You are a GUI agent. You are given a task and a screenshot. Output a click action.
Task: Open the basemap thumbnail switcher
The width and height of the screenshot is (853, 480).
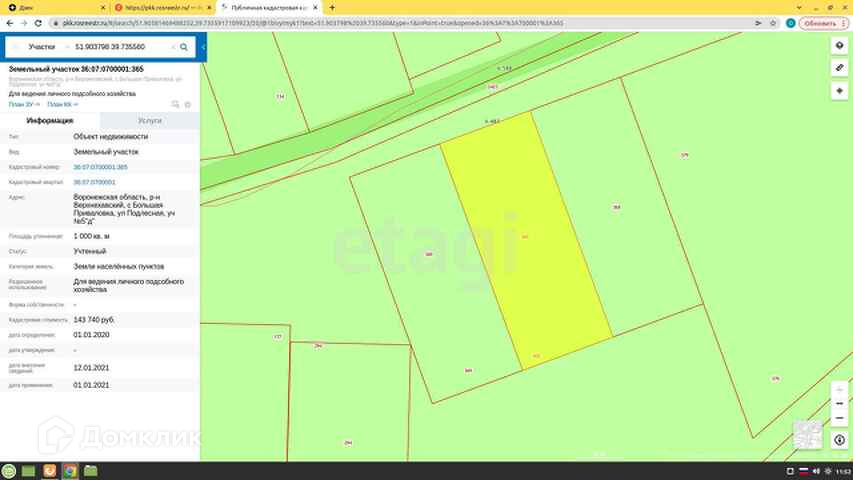[807, 435]
